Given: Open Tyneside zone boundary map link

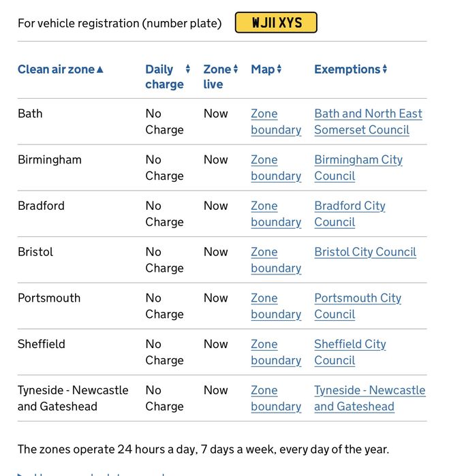Looking at the screenshot, I should 276,398.
